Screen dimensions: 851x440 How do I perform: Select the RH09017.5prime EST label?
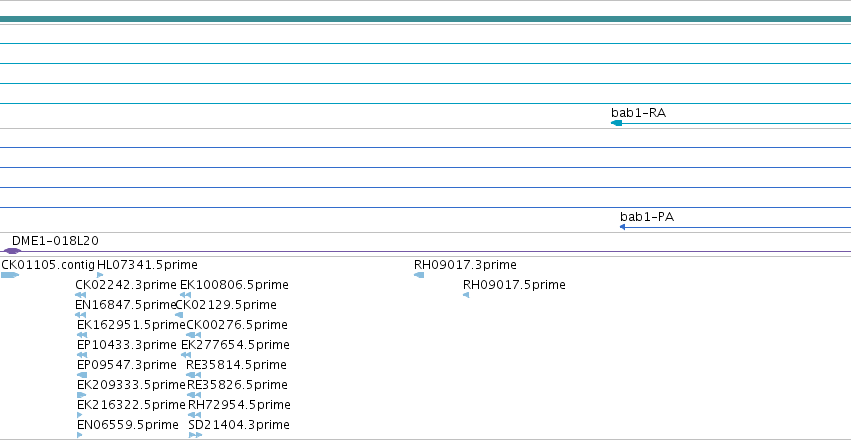(x=514, y=285)
